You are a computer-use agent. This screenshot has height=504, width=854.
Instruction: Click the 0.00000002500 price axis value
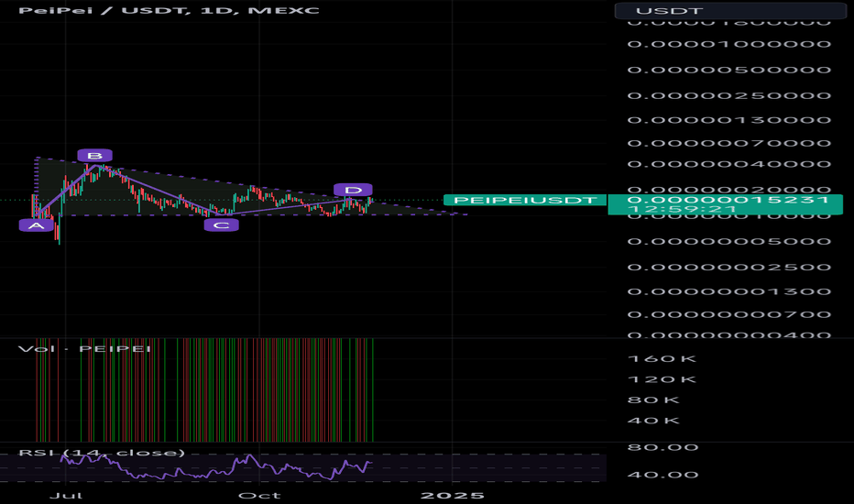[729, 268]
